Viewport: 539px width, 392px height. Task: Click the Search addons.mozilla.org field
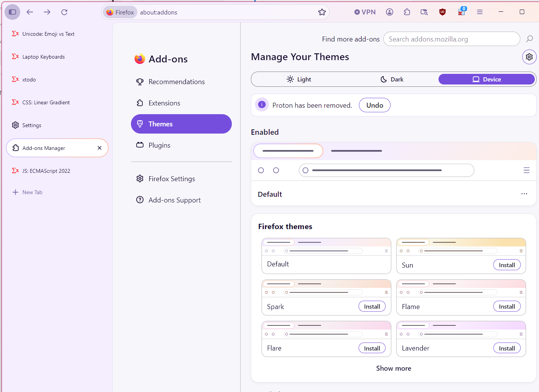click(451, 39)
